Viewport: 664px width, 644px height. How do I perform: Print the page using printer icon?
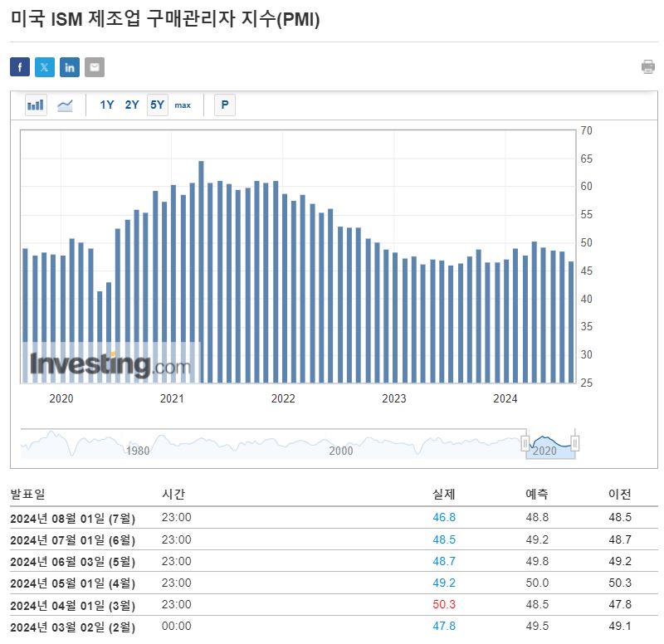pyautogui.click(x=648, y=67)
